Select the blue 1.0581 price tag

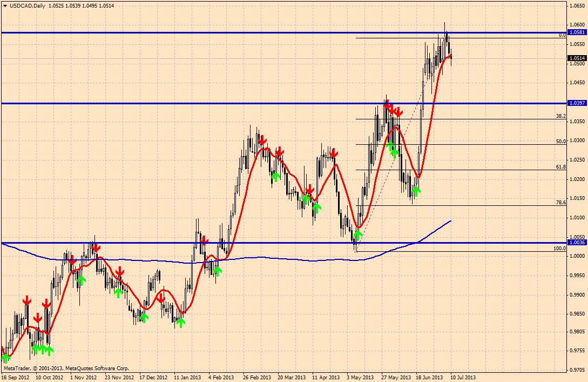[577, 32]
